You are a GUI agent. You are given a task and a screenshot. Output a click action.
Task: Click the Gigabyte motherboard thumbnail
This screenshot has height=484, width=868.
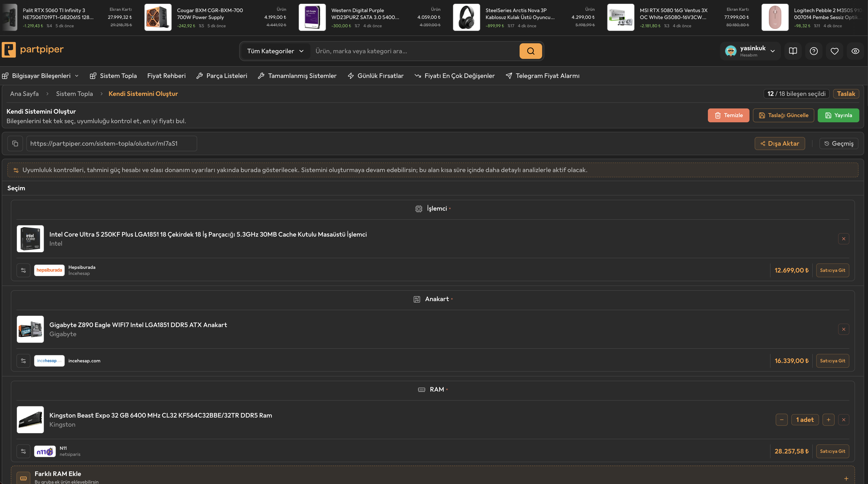tap(30, 329)
